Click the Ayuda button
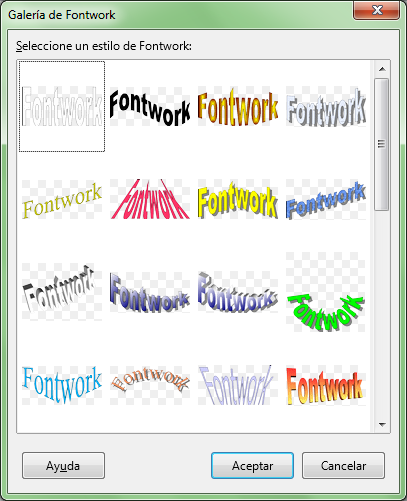This screenshot has width=407, height=501. (63, 465)
